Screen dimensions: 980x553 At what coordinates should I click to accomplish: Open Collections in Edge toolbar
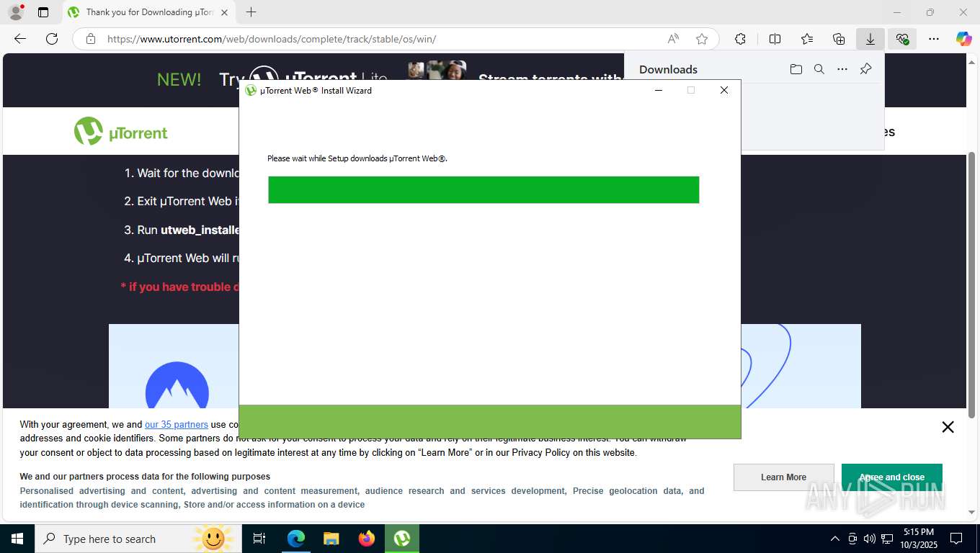pos(839,39)
